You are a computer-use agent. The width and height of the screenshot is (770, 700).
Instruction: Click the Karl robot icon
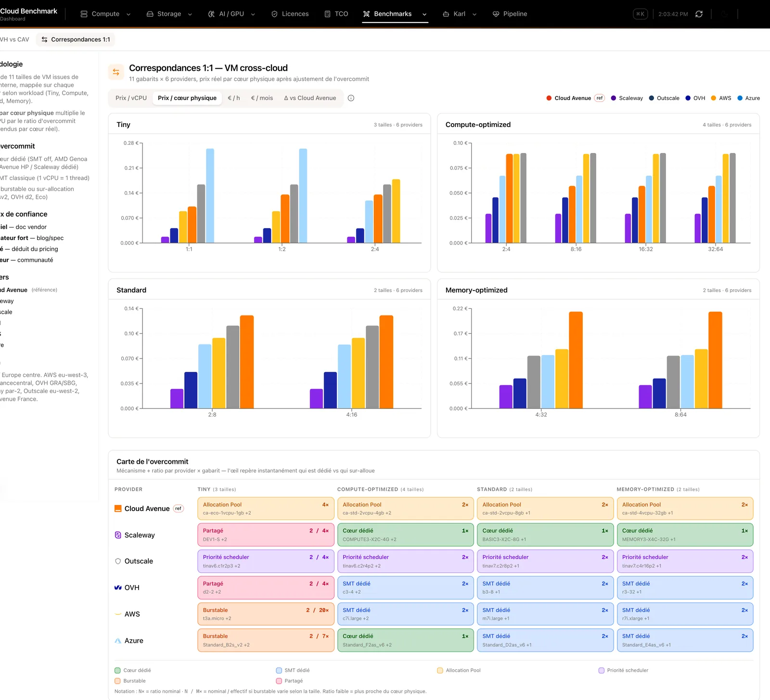click(x=446, y=14)
